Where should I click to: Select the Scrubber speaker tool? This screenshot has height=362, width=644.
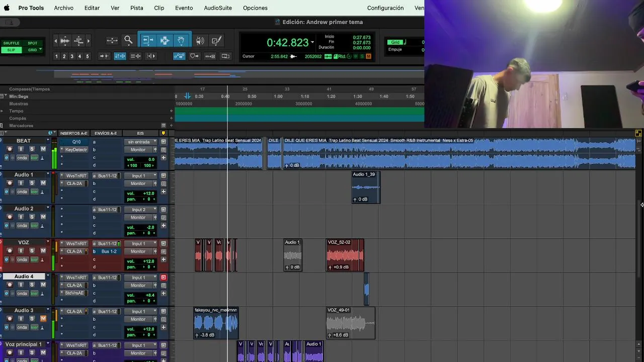coord(200,41)
